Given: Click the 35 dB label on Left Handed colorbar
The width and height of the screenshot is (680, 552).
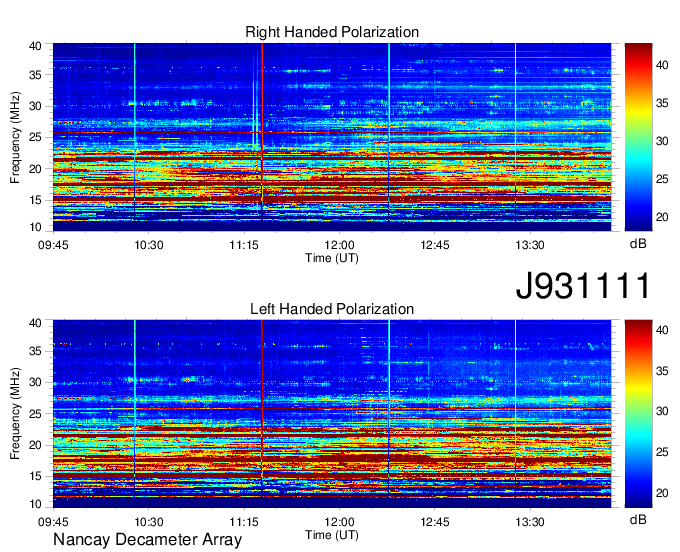Looking at the screenshot, I should click(x=662, y=371).
